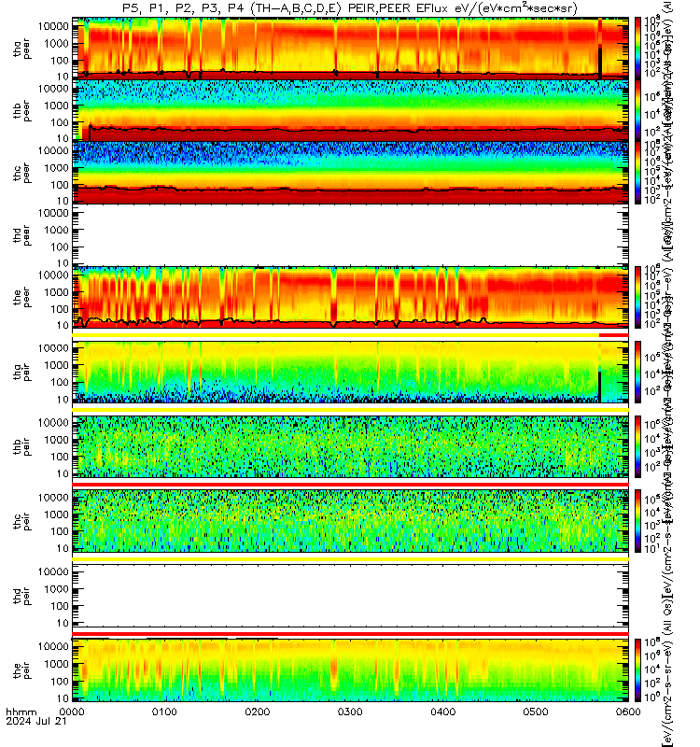Click the 'the peer' panel axis label
Viewport: 700px width, 747px height.
coord(21,298)
